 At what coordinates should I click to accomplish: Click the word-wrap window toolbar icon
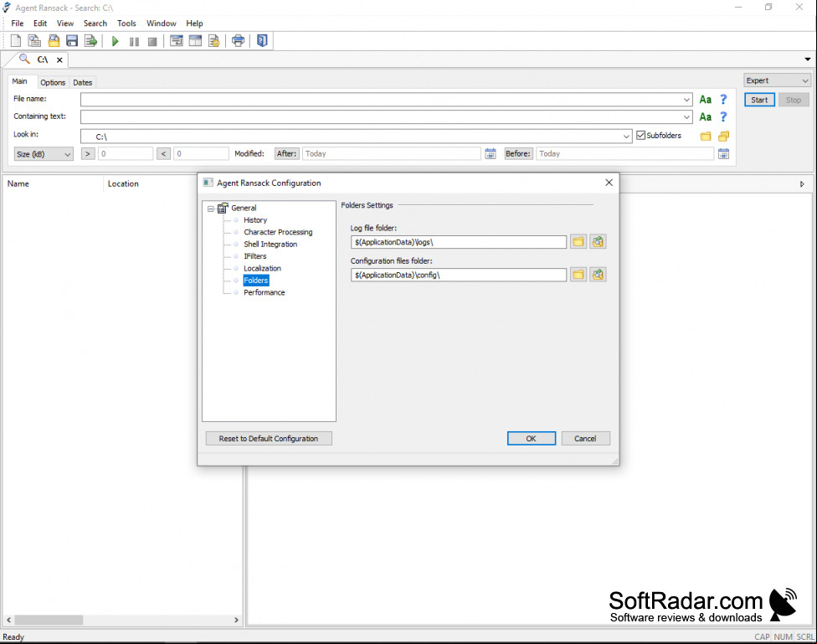[x=177, y=41]
